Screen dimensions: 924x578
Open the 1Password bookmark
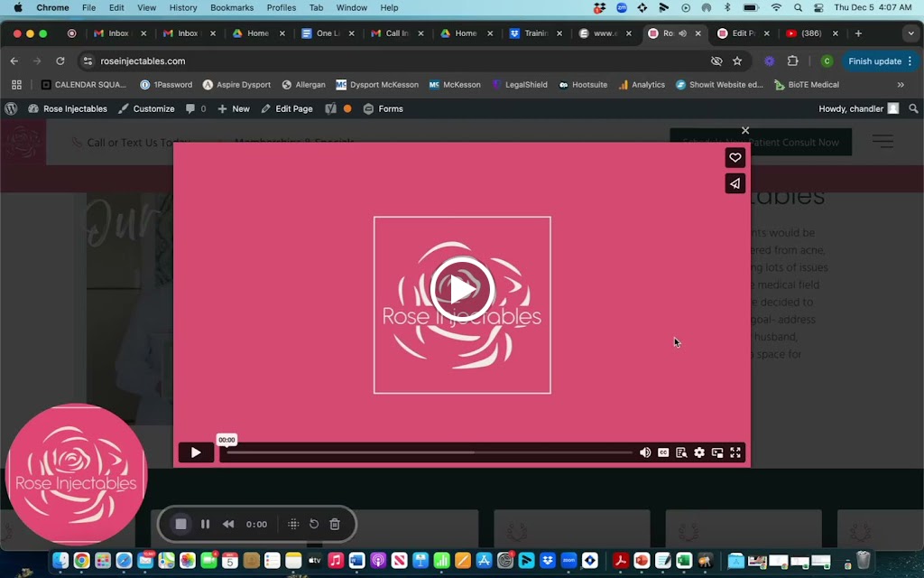coord(166,84)
